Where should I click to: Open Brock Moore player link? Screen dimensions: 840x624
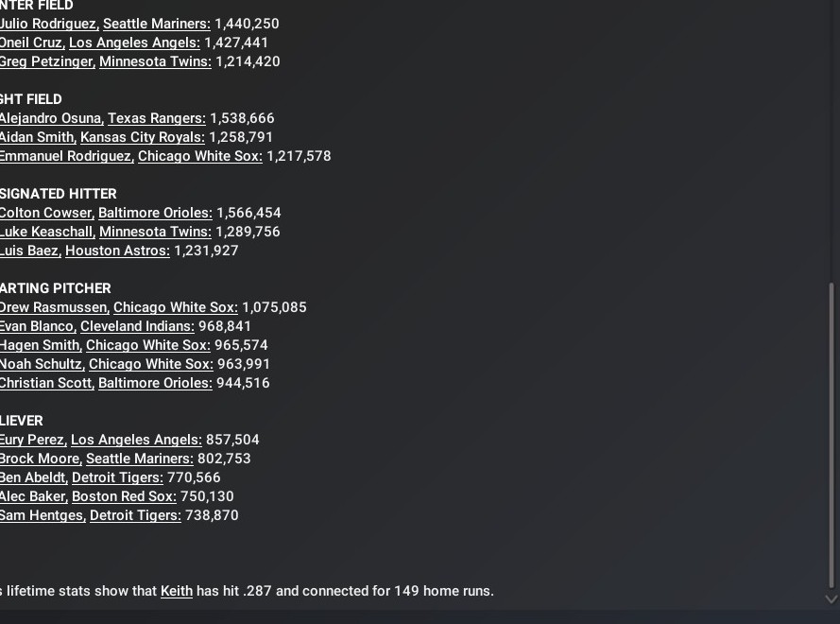(40, 459)
